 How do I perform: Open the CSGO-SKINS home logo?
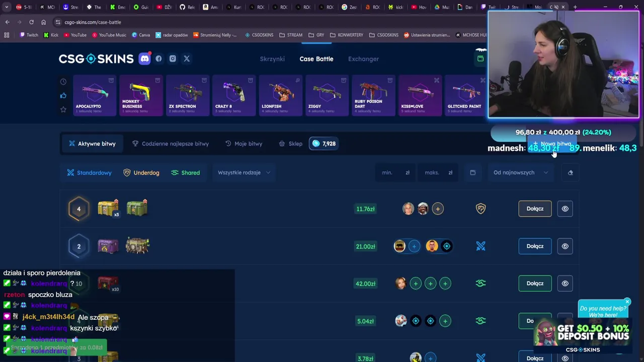click(x=96, y=59)
